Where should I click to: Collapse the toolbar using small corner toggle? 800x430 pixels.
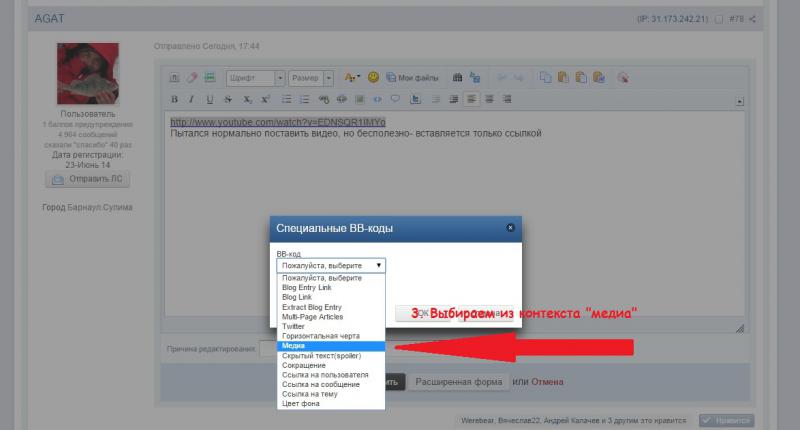point(739,102)
